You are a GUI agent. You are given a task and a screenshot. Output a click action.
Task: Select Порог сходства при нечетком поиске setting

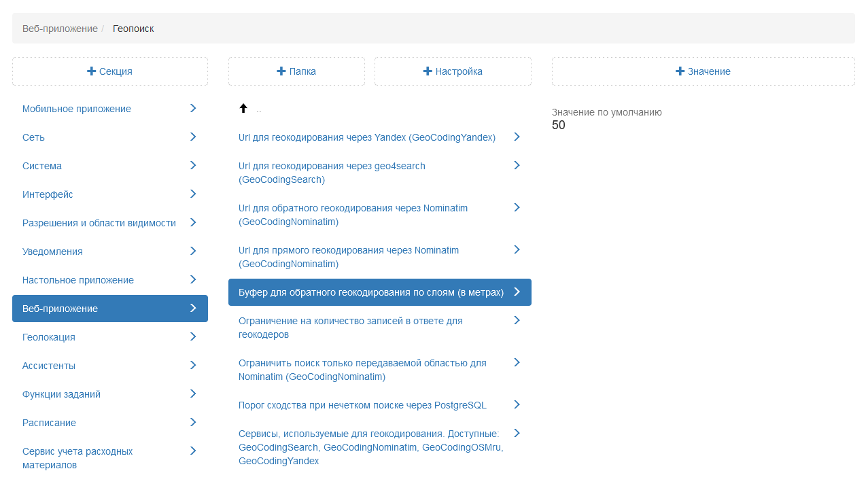pos(362,405)
